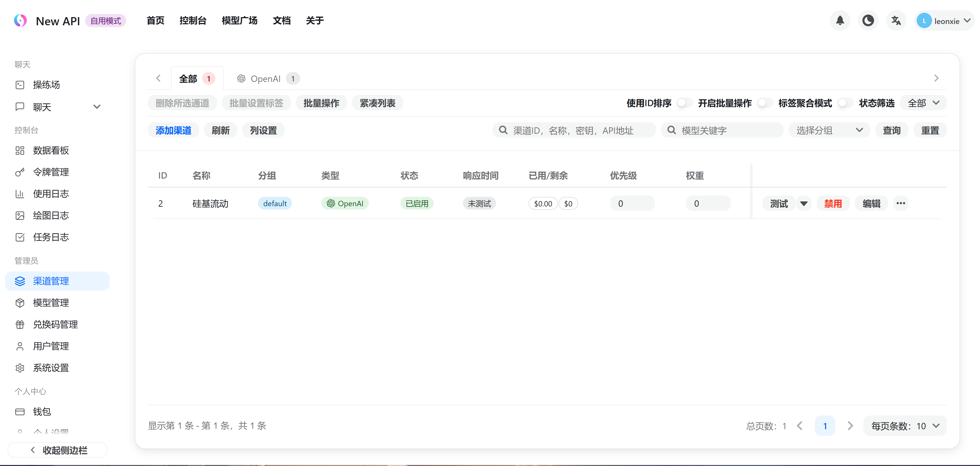The width and height of the screenshot is (980, 466).
Task: Open 钱包 wallet item in sidebar
Action: click(42, 412)
